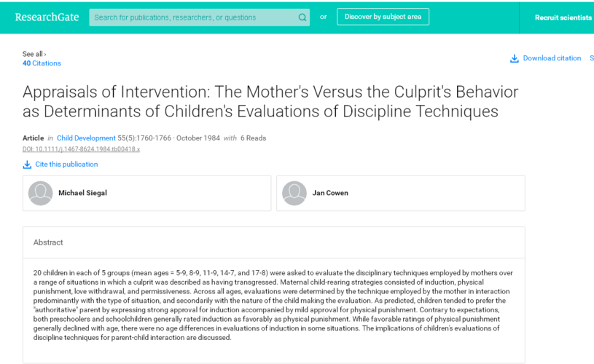
Task: Open Discover by subject area
Action: click(383, 17)
